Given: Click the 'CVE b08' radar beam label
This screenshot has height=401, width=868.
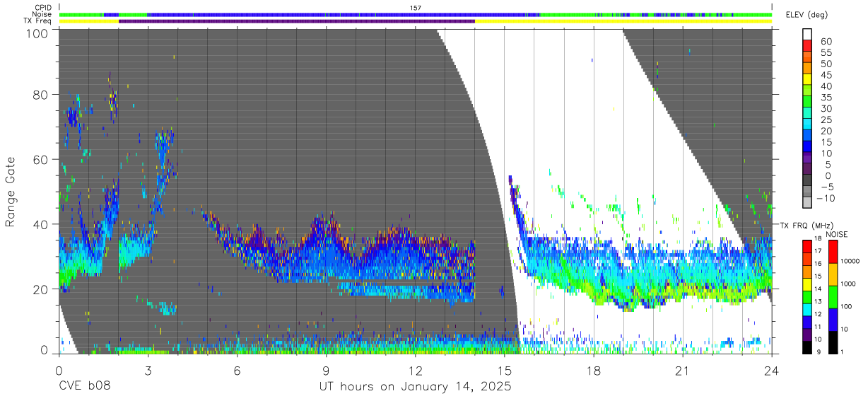Looking at the screenshot, I should tap(84, 387).
